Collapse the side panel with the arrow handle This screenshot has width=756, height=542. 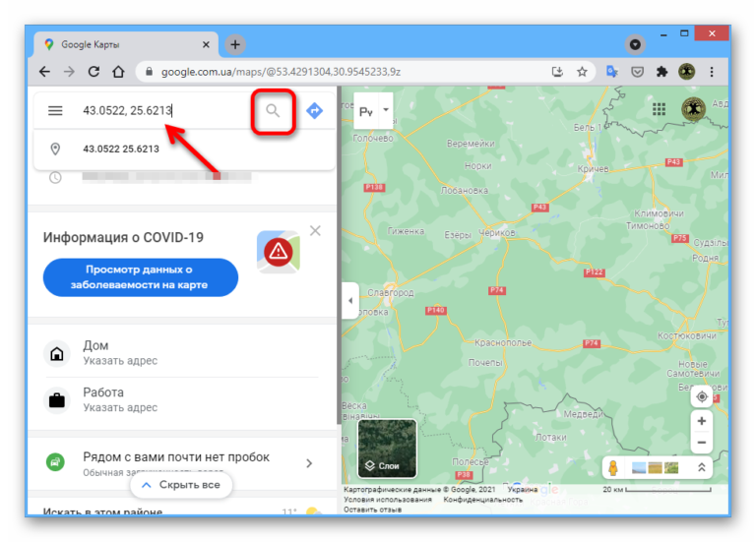pos(349,301)
